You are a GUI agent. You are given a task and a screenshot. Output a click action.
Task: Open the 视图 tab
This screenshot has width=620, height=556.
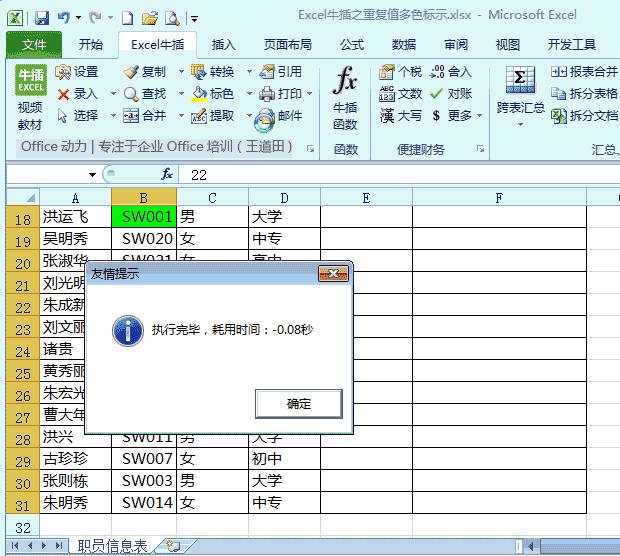coord(507,45)
